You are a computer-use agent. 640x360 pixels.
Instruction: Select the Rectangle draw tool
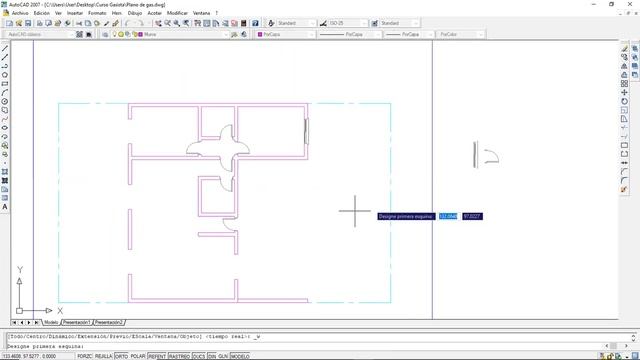(5, 84)
